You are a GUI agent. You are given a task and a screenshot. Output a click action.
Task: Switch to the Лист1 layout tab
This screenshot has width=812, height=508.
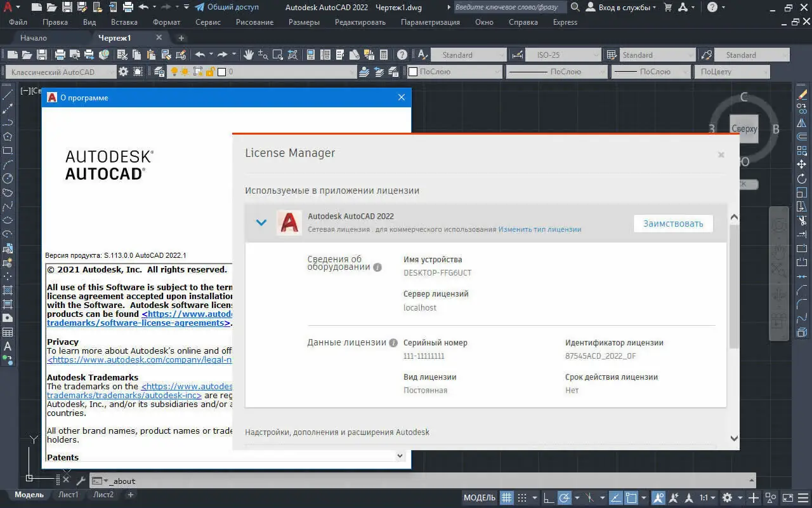click(x=69, y=494)
